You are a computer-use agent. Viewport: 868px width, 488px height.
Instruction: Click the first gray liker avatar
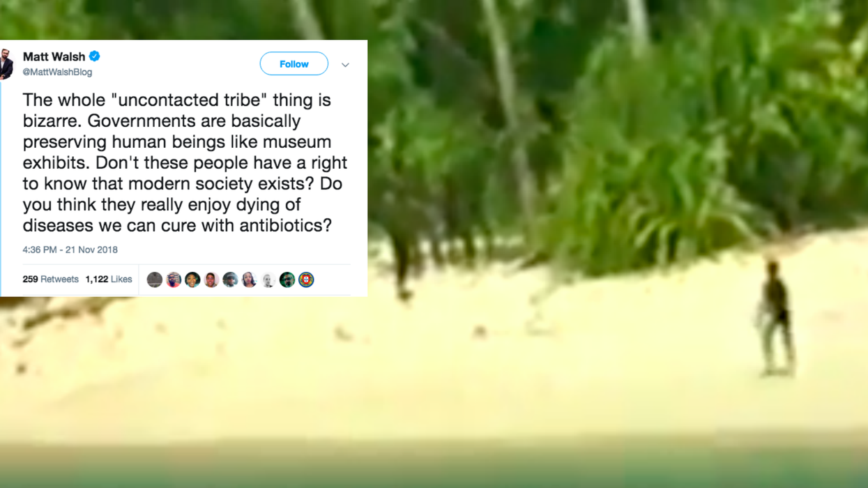click(x=155, y=280)
